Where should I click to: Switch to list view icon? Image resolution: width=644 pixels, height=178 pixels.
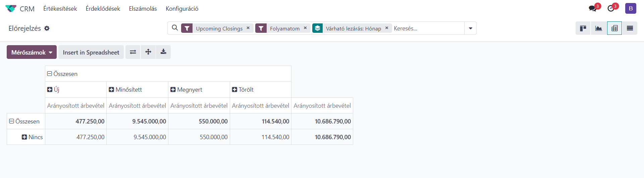click(x=630, y=28)
